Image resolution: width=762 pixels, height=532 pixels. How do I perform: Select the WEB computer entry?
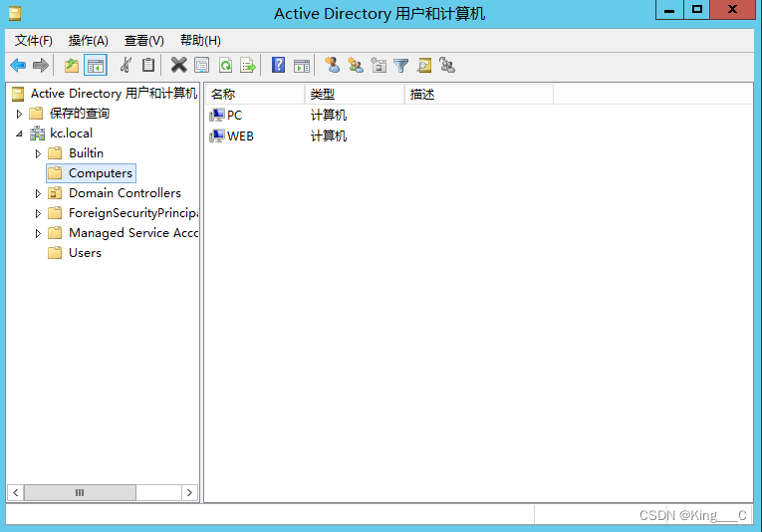click(x=240, y=136)
